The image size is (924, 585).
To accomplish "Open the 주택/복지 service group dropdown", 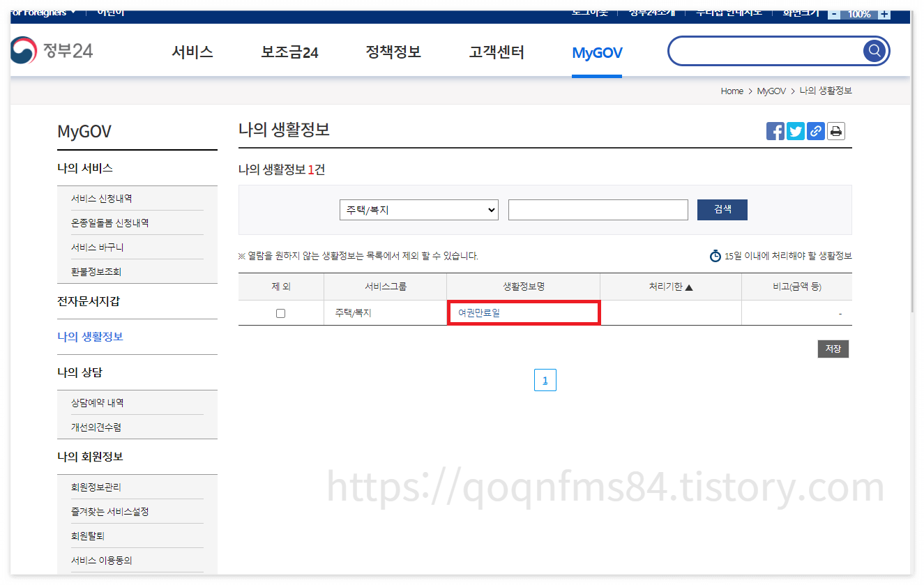I will pos(419,210).
